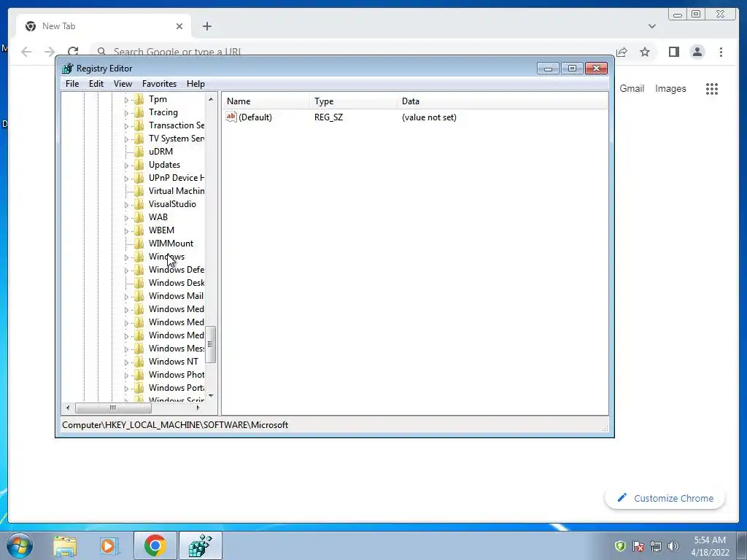The image size is (747, 560).
Task: Open the File menu in Registry Editor
Action: click(72, 84)
